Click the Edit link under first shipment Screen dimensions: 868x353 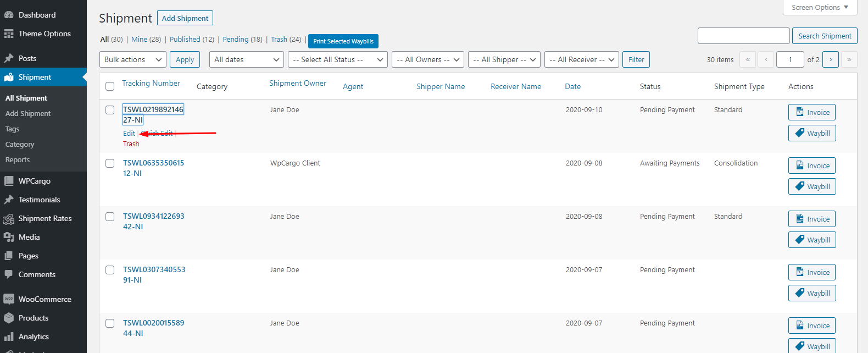tap(129, 133)
